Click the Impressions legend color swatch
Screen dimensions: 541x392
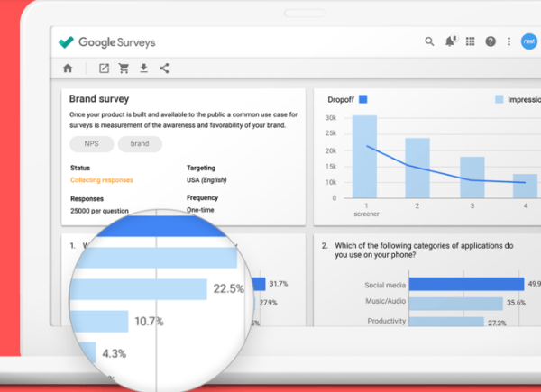pyautogui.click(x=499, y=99)
